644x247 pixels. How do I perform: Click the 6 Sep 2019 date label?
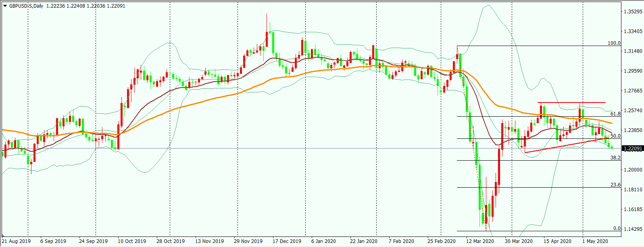tap(53, 241)
